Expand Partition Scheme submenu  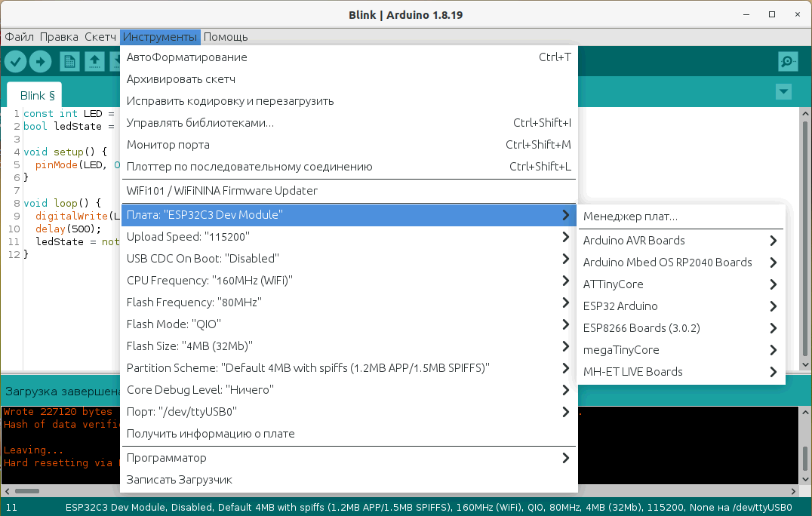click(x=349, y=368)
